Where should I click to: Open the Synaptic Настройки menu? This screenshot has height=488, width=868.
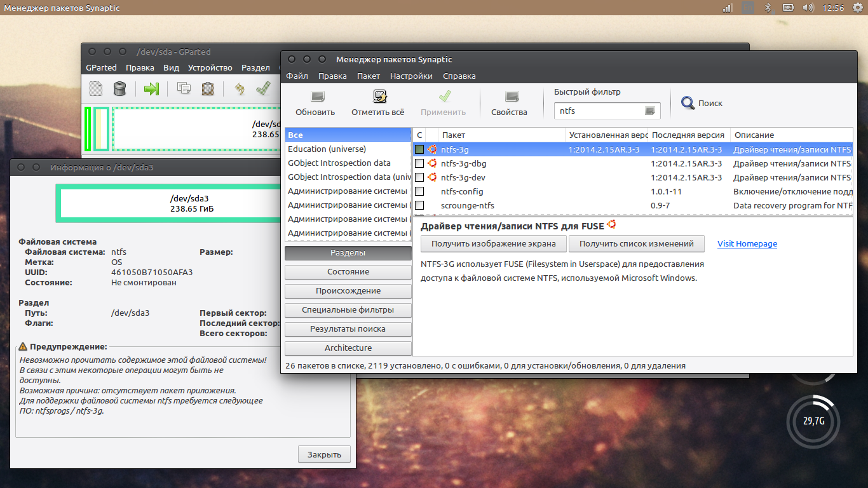coord(411,76)
